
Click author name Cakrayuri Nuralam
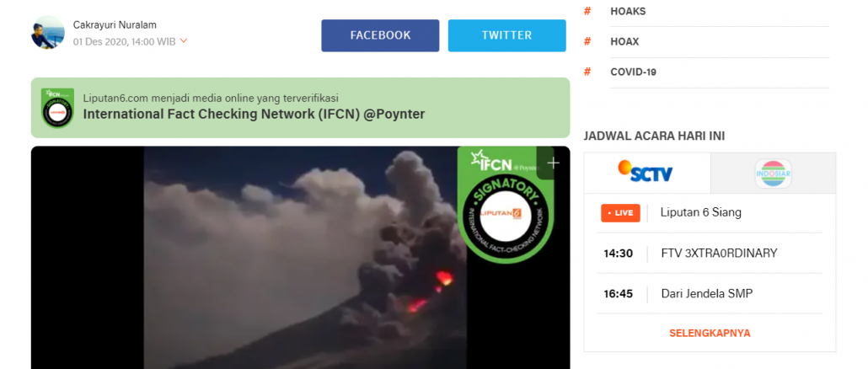pyautogui.click(x=115, y=25)
